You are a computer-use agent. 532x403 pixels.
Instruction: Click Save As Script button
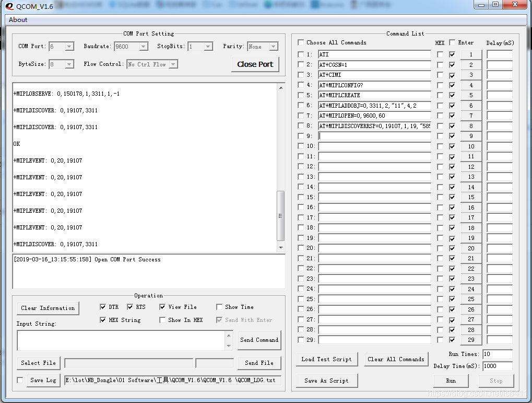click(327, 381)
